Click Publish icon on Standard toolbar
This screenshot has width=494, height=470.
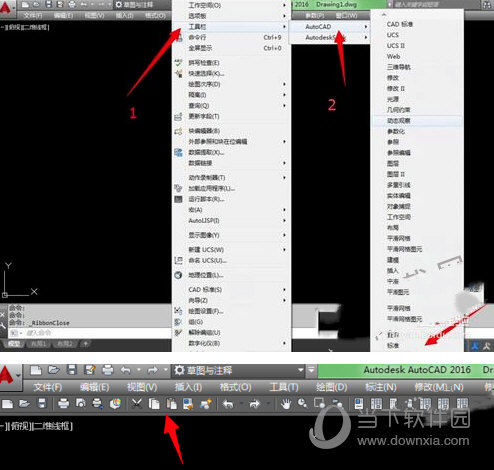(98, 404)
